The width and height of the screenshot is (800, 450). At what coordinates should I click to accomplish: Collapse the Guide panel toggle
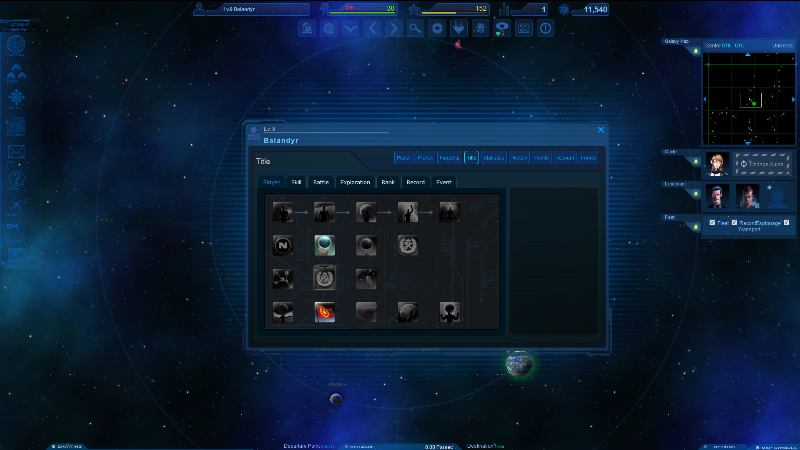(x=695, y=161)
